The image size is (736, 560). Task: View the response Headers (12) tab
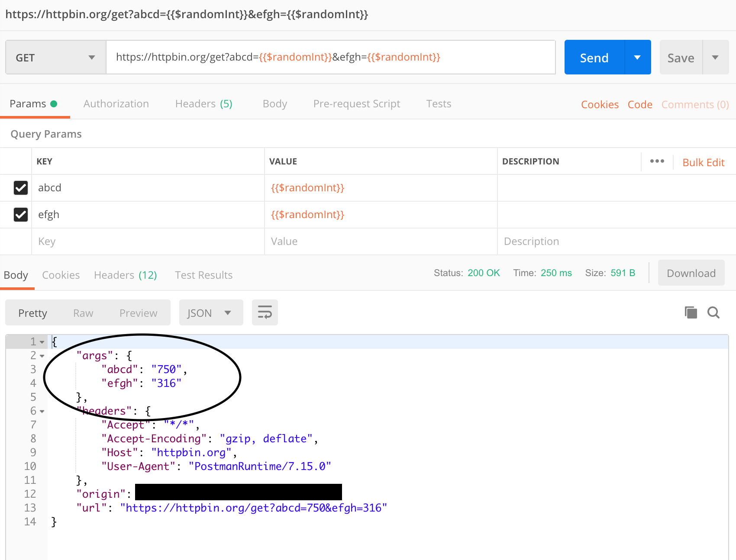click(125, 275)
